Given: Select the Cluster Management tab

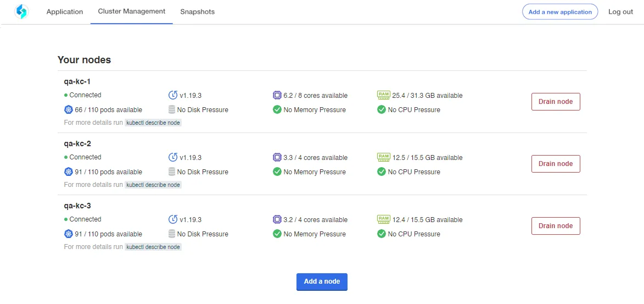Looking at the screenshot, I should point(131,12).
